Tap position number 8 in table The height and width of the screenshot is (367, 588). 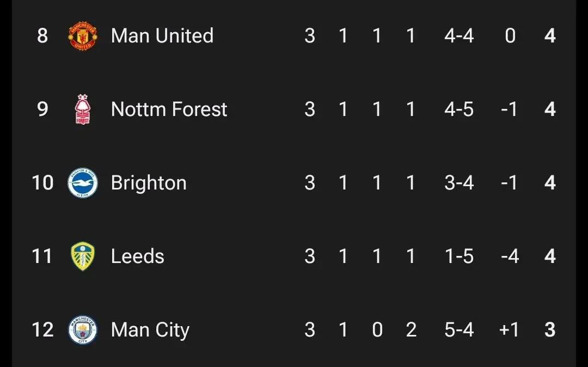[42, 36]
